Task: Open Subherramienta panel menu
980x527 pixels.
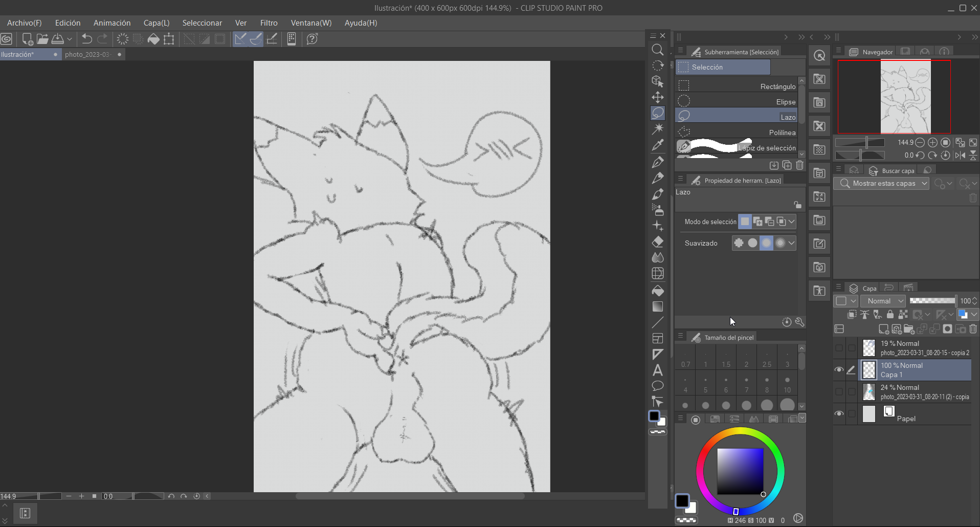Action: click(x=680, y=51)
